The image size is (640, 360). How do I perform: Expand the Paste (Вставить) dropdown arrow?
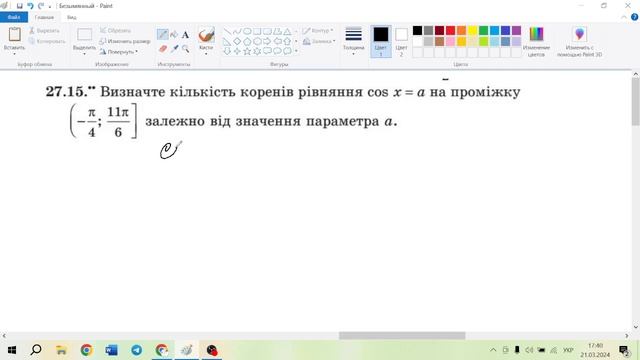click(14, 54)
